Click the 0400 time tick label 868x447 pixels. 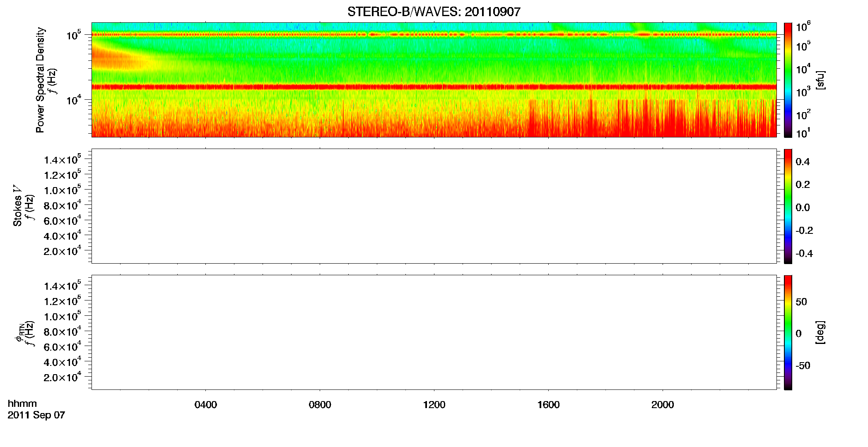click(x=206, y=404)
